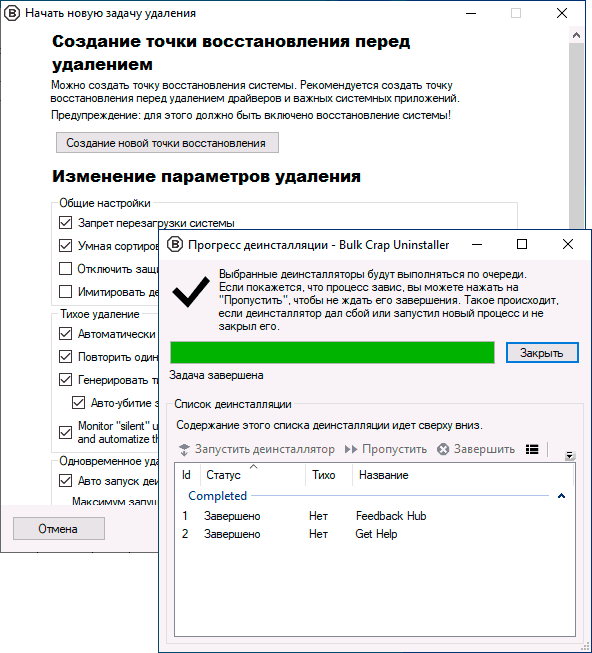Enable the Отключить защиту checkbox

point(65,269)
